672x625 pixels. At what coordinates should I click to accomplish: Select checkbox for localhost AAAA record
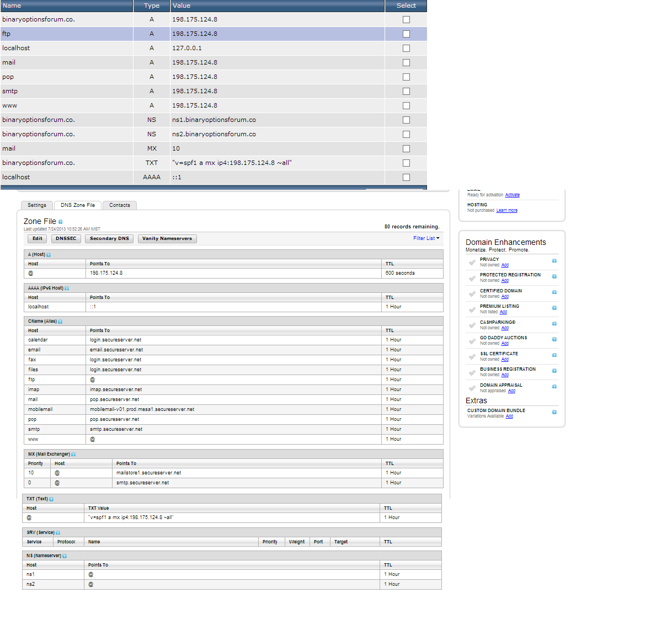tap(406, 177)
